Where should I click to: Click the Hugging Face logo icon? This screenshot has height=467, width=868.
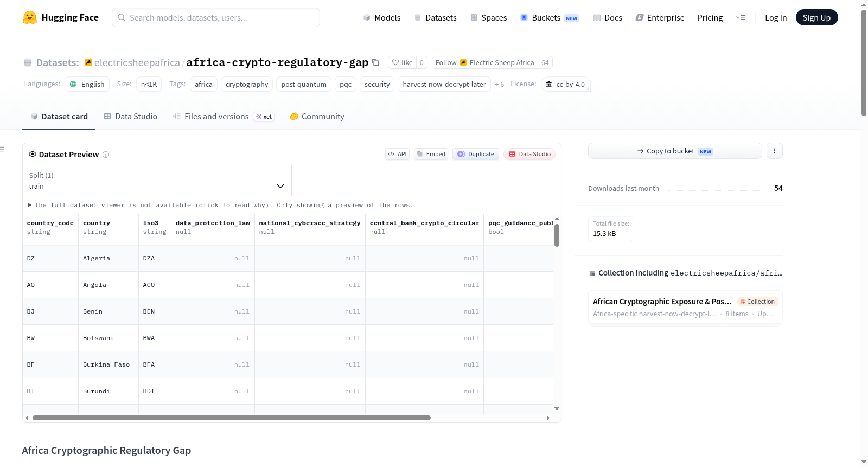[x=29, y=17]
